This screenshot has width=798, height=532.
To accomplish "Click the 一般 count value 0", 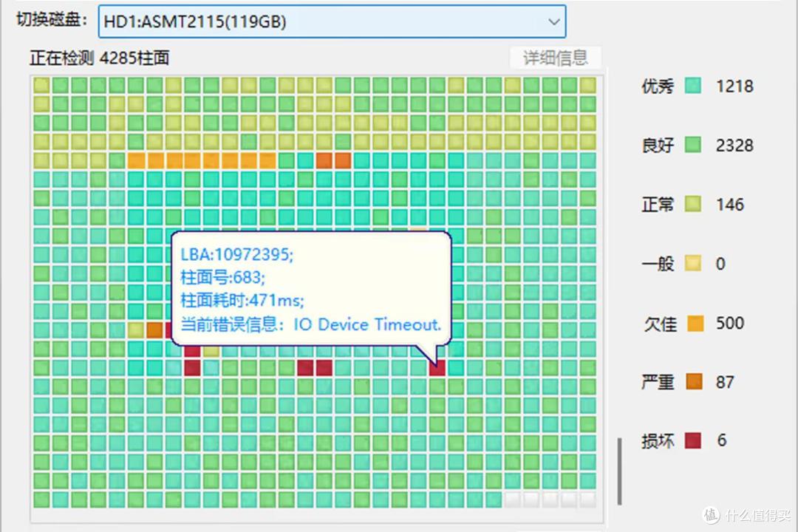I will tap(720, 264).
